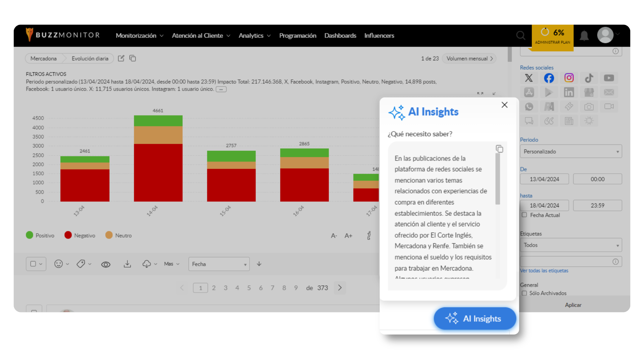Go to Volumen mensual report
The height and width of the screenshot is (362, 644).
click(x=469, y=58)
